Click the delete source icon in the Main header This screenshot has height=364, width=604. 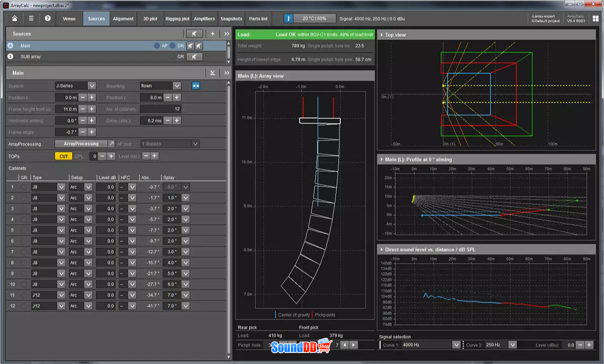213,73
